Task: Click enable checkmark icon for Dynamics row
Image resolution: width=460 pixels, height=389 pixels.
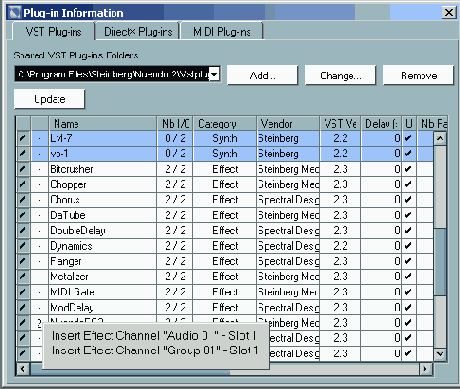Action: click(x=23, y=246)
